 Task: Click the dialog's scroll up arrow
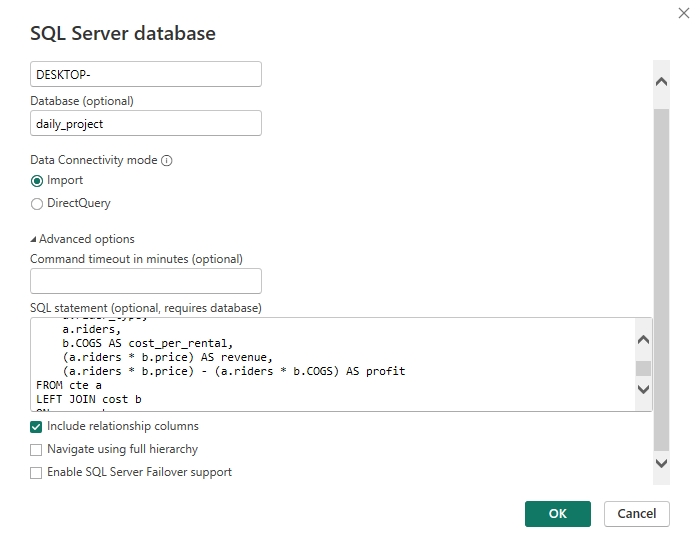pos(661,82)
